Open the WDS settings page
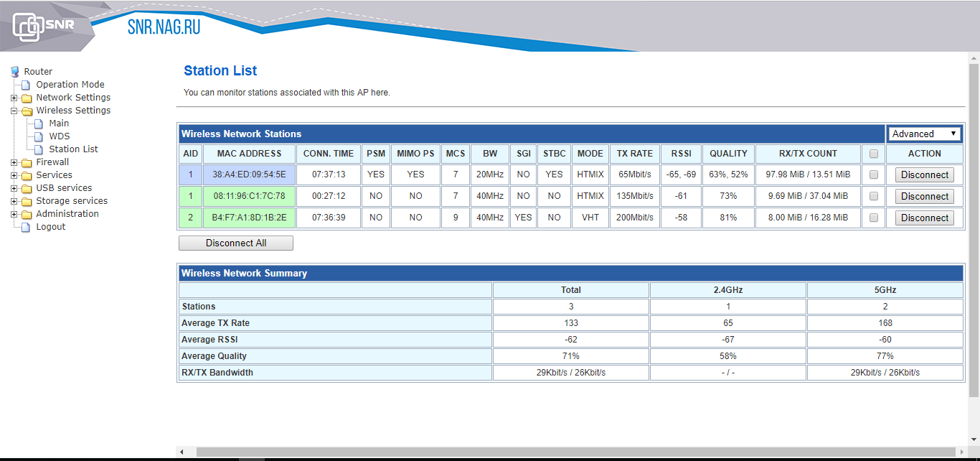This screenshot has width=980, height=461. pos(60,136)
